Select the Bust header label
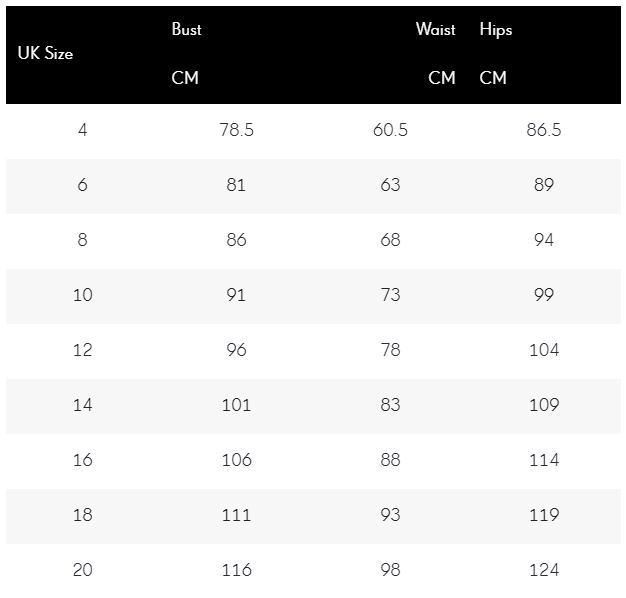The height and width of the screenshot is (598, 626). (x=186, y=29)
